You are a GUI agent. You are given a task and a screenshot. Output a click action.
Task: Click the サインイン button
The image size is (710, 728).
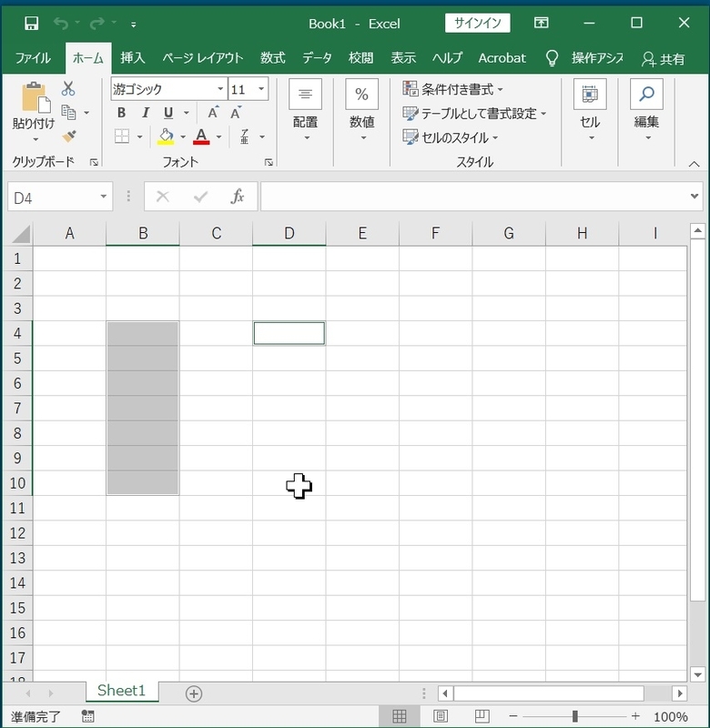477,23
